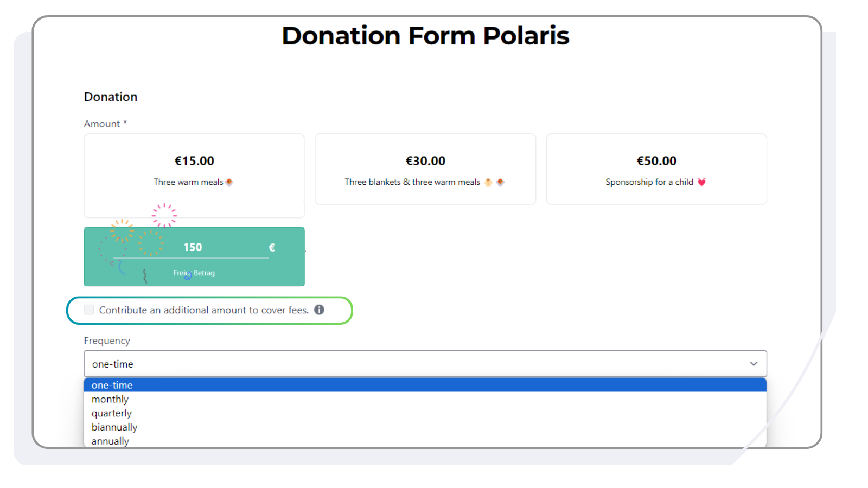Click the heart emoji on the sponsorship card

(x=703, y=182)
